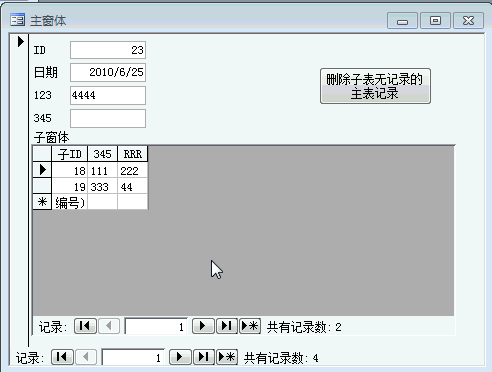This screenshot has width=492, height=372.
Task: Click the 编号) new-record cell
Action: (x=70, y=202)
